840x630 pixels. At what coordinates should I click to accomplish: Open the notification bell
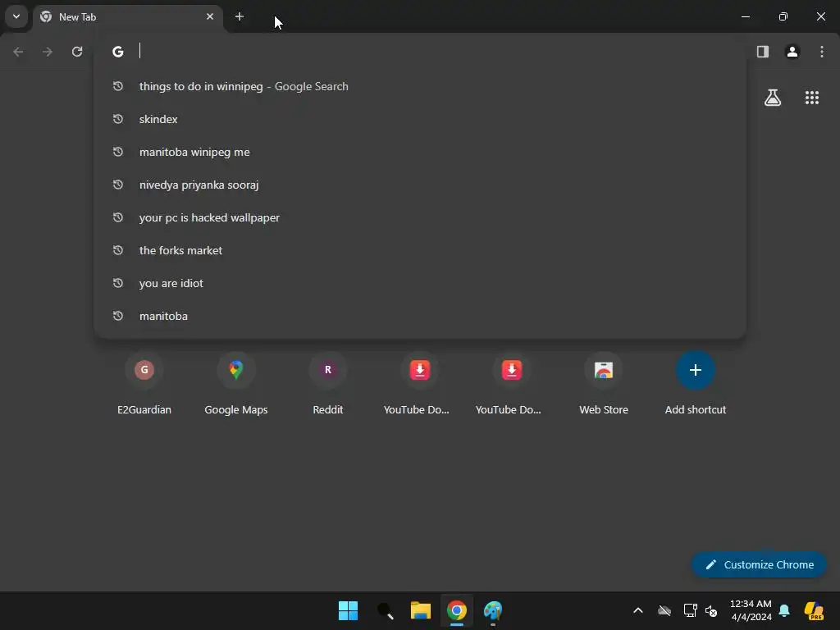(x=784, y=610)
